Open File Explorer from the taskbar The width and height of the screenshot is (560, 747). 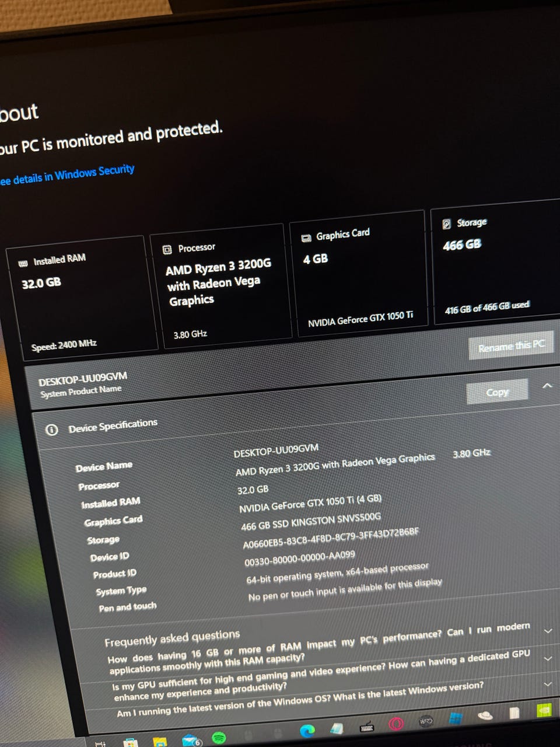(x=160, y=742)
